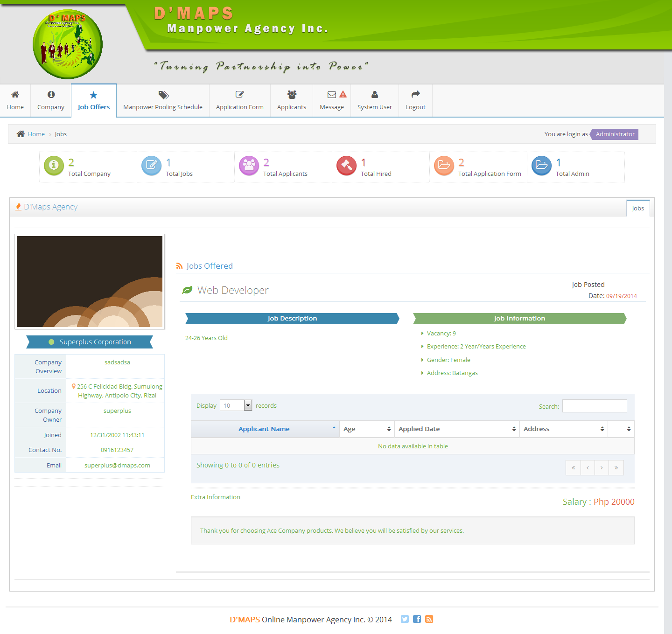Go to next page of applicants table

coord(602,467)
